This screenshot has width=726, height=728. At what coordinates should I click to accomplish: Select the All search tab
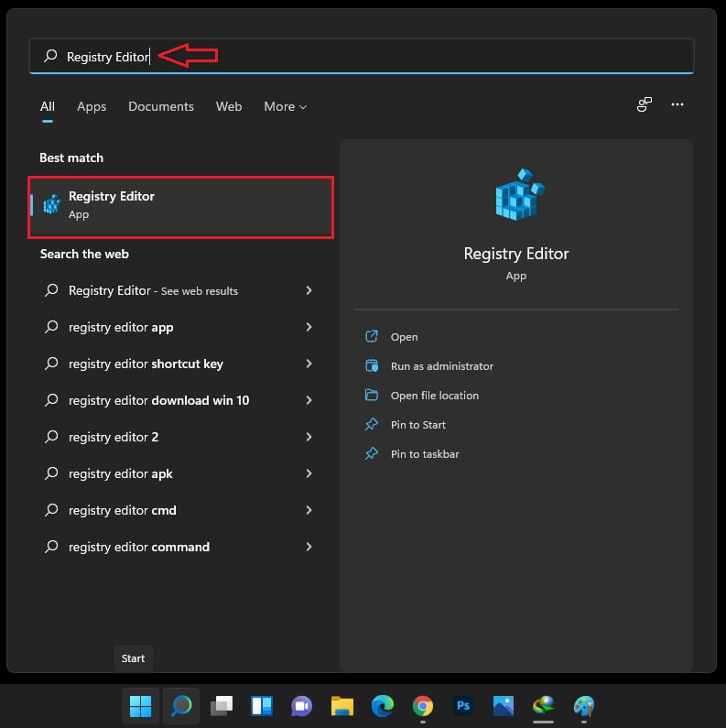(x=48, y=107)
